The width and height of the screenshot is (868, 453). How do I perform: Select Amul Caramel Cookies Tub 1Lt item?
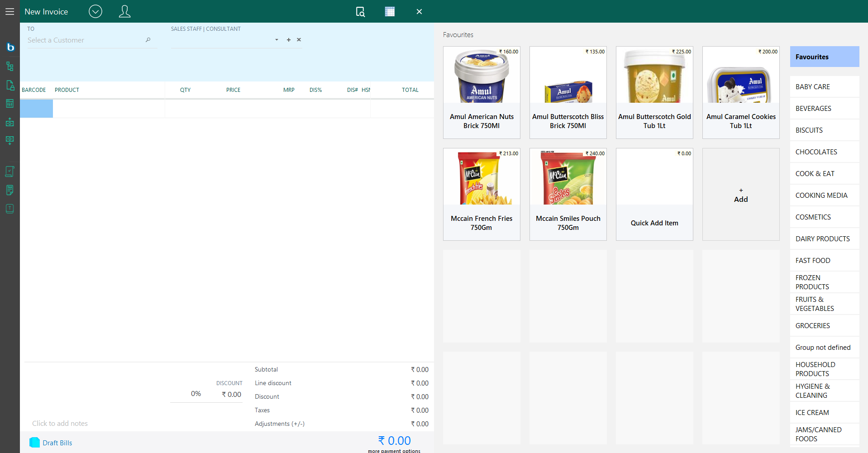pyautogui.click(x=741, y=92)
